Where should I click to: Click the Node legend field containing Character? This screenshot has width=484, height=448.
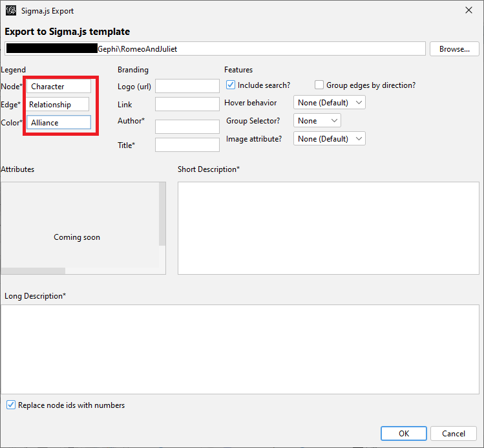click(x=59, y=86)
